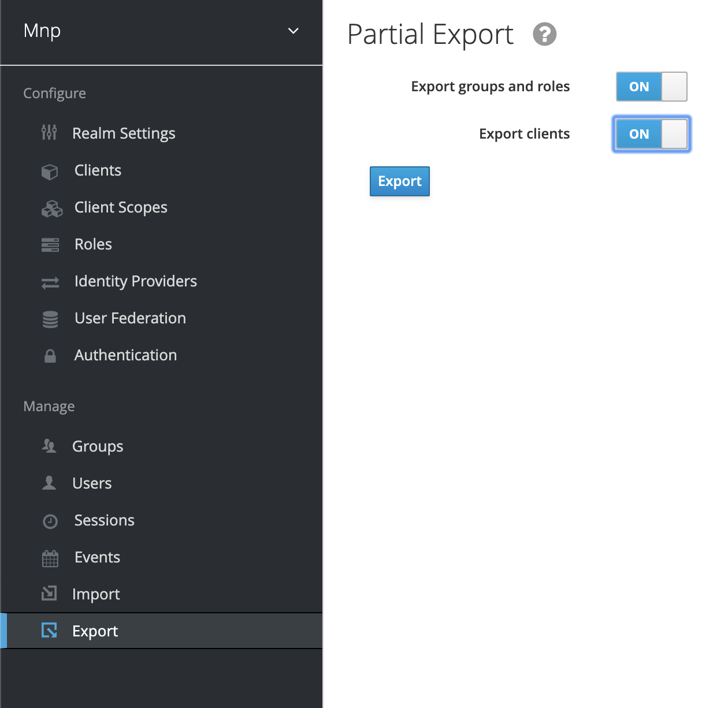Viewport: 728px width, 708px height.
Task: Toggle the Export groups and roles switch
Action: click(652, 87)
